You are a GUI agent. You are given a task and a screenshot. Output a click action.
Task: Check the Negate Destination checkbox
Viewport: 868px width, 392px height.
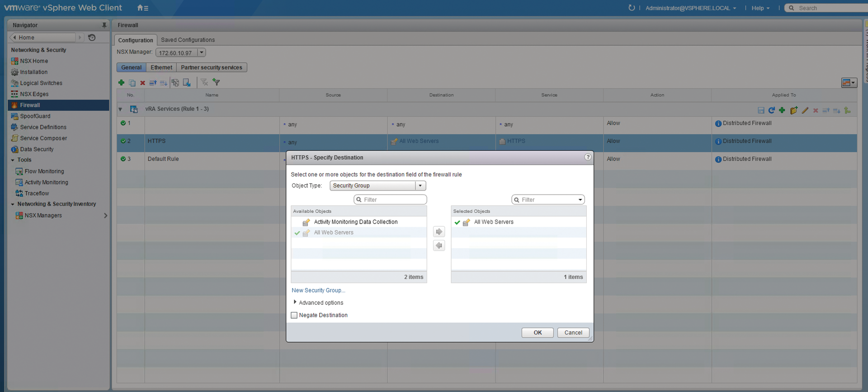(x=294, y=315)
